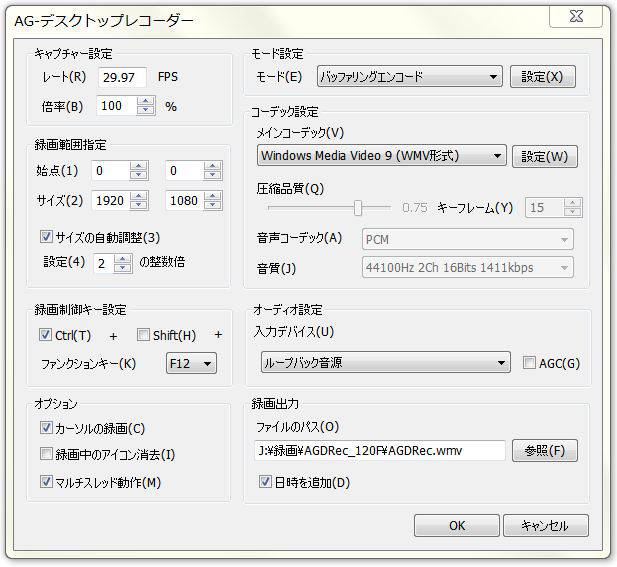The width and height of the screenshot is (617, 567).
Task: Click the レート(R) FPS input field
Action: [122, 77]
